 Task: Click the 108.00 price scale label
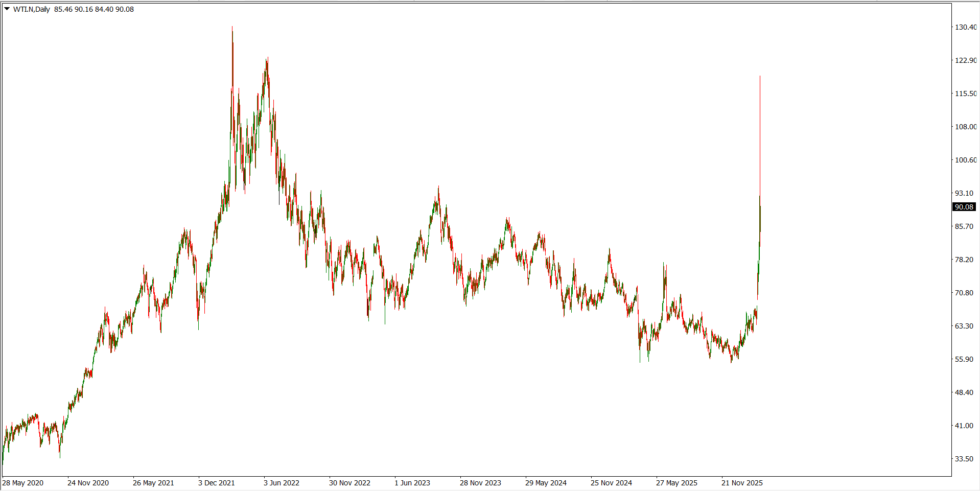click(x=966, y=127)
